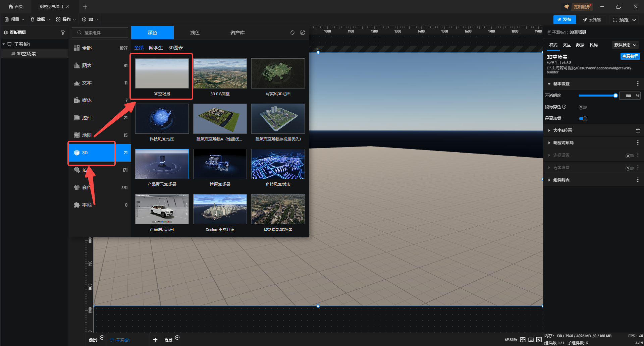Open the 交互 tab in properties
Image resolution: width=644 pixels, height=346 pixels.
click(567, 45)
